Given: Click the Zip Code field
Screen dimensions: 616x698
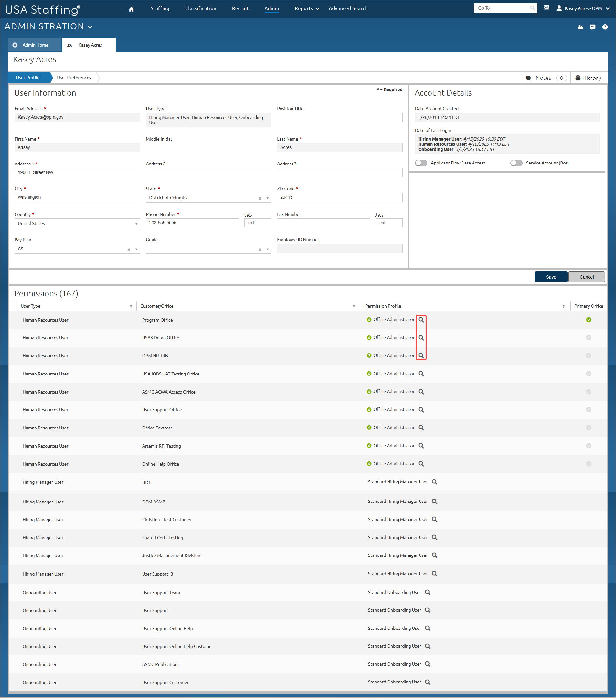Looking at the screenshot, I should (340, 197).
